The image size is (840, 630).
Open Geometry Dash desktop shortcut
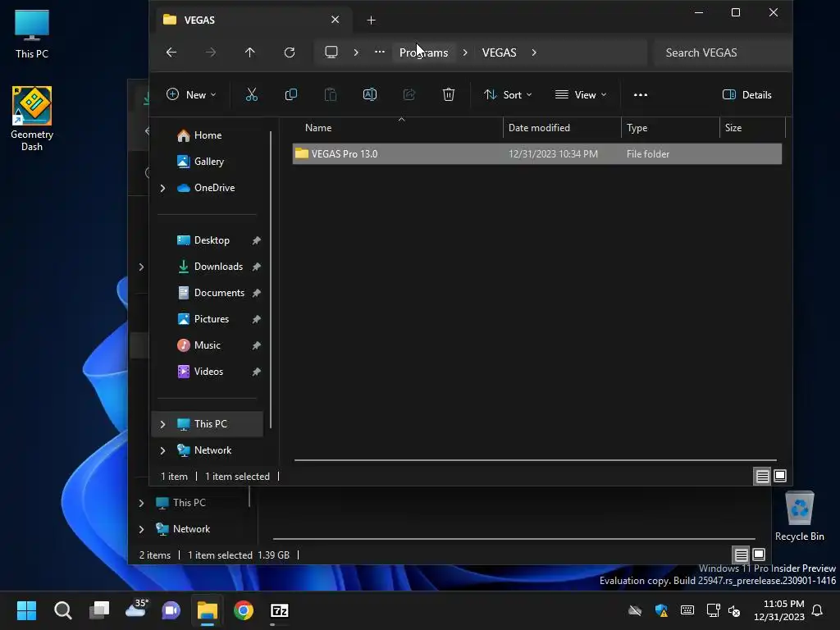pyautogui.click(x=32, y=118)
